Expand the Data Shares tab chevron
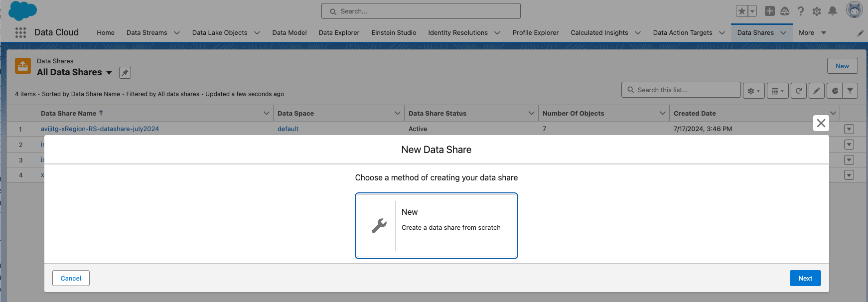This screenshot has width=868, height=302. pos(783,33)
